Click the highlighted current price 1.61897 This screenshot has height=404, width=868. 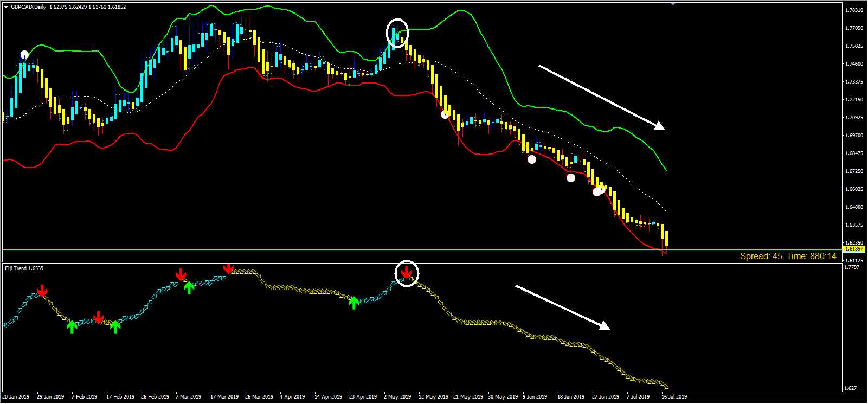[854, 248]
